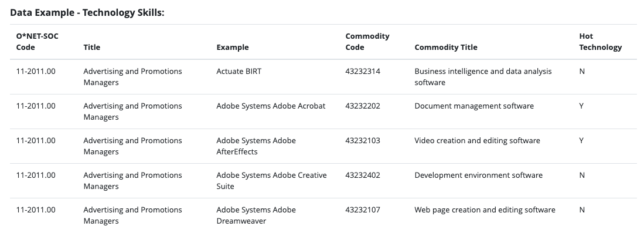
Task: Click commodity code 43232202
Action: pos(363,106)
